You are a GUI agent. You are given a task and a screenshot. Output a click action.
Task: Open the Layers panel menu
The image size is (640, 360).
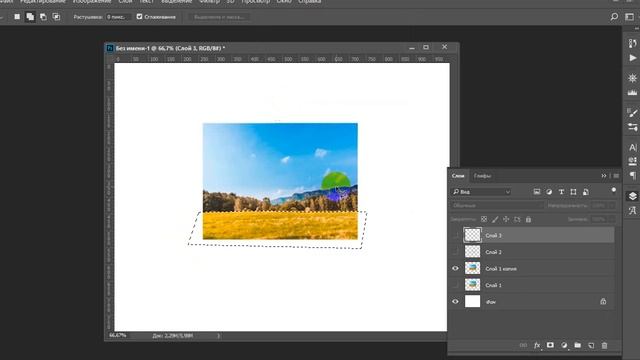coord(616,176)
